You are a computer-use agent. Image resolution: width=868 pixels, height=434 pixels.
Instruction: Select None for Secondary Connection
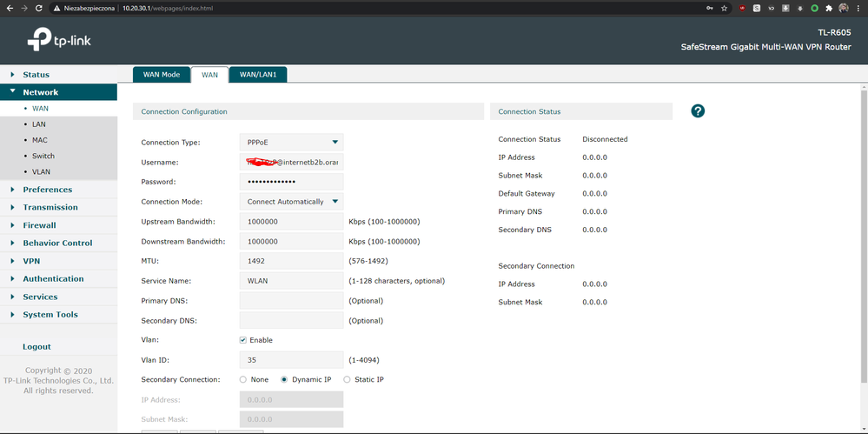[x=242, y=380]
